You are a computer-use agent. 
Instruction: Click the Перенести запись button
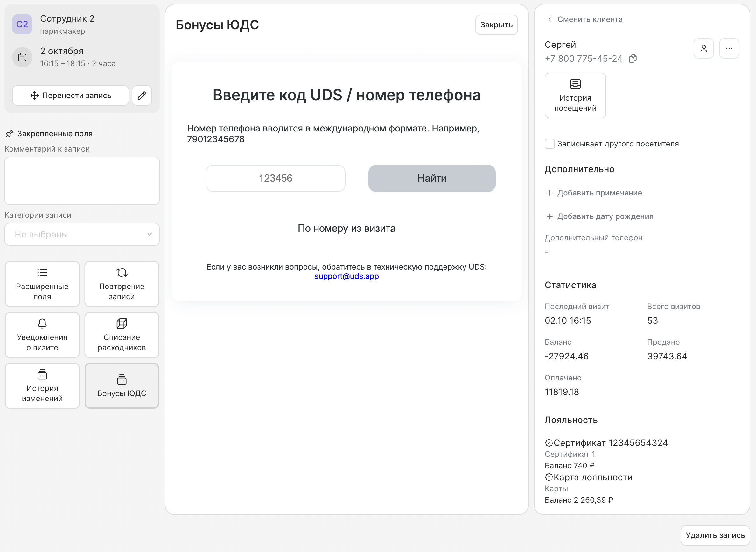point(70,96)
